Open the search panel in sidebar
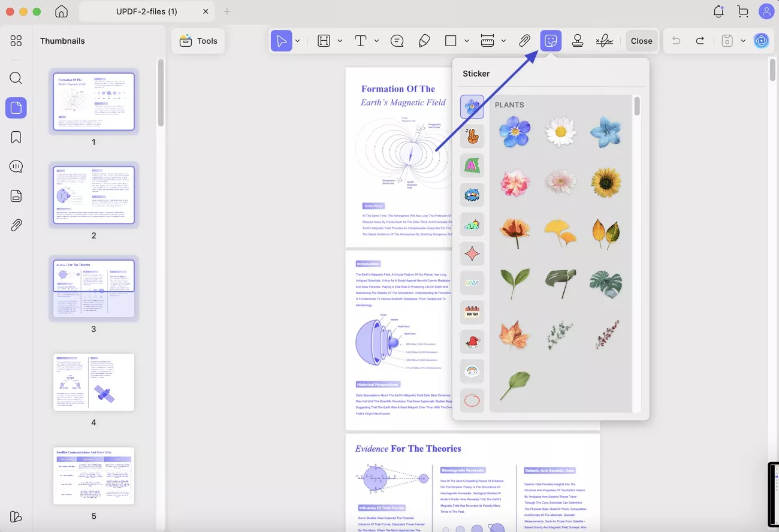The height and width of the screenshot is (532, 779). tap(16, 78)
